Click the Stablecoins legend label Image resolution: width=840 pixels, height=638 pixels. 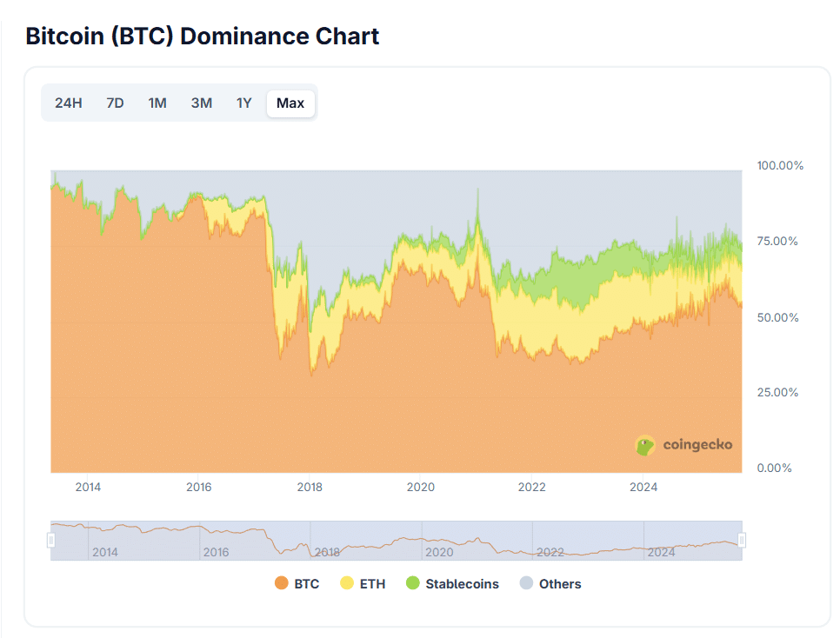coord(462,584)
